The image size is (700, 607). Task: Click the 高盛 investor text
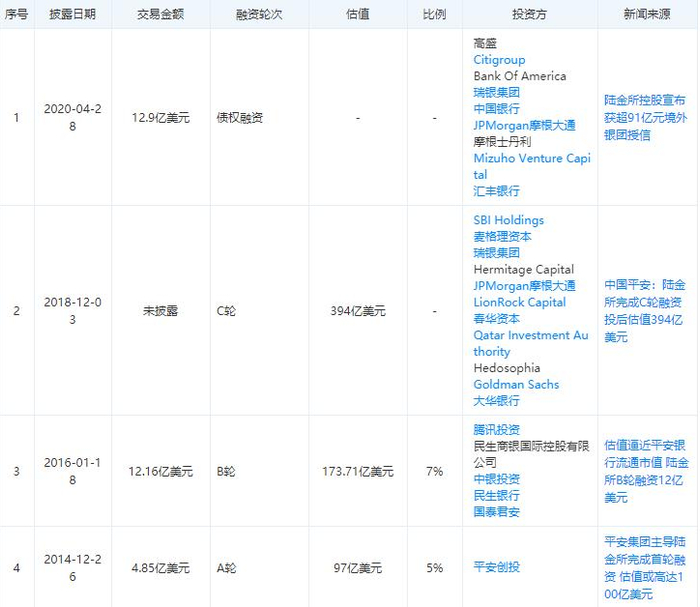coord(485,43)
